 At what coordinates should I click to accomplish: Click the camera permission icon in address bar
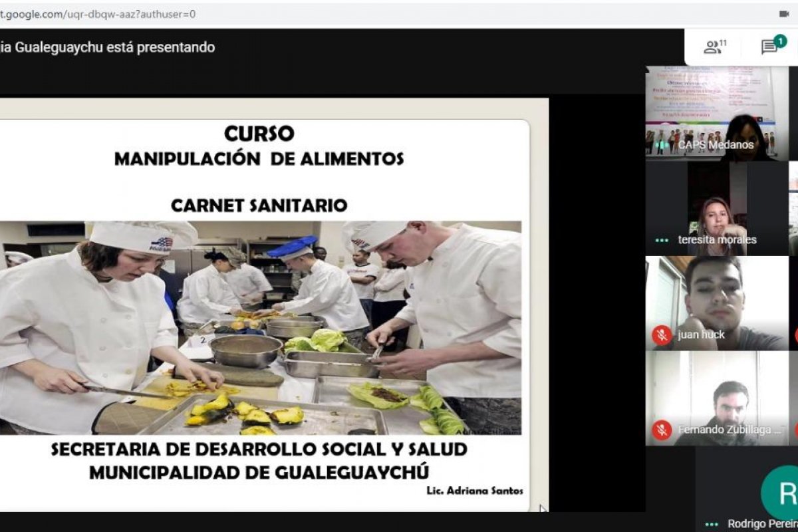[x=784, y=13]
